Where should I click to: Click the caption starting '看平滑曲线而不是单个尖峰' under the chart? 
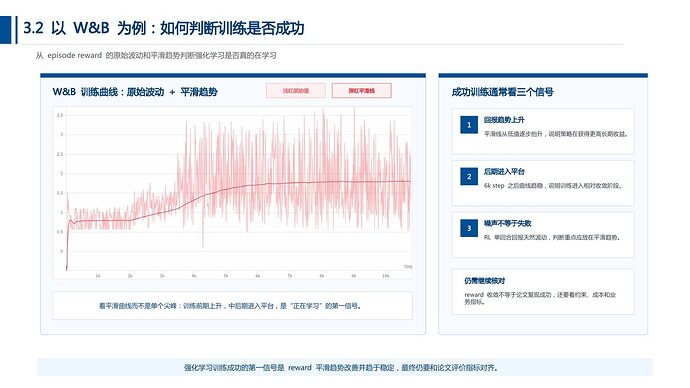230,306
